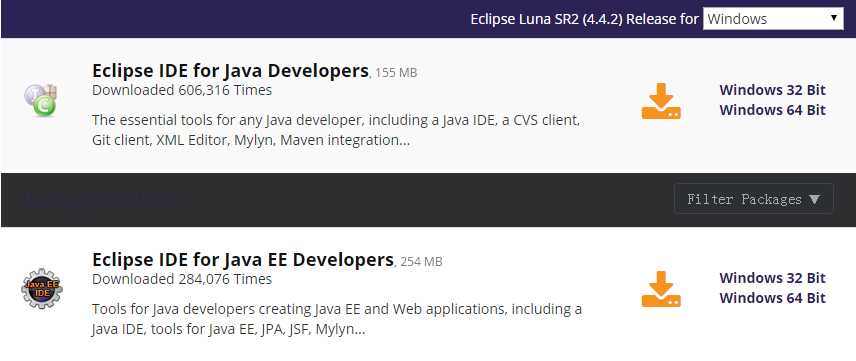The image size is (856, 361).
Task: Click orange download icon for Java Developers
Action: point(661,101)
